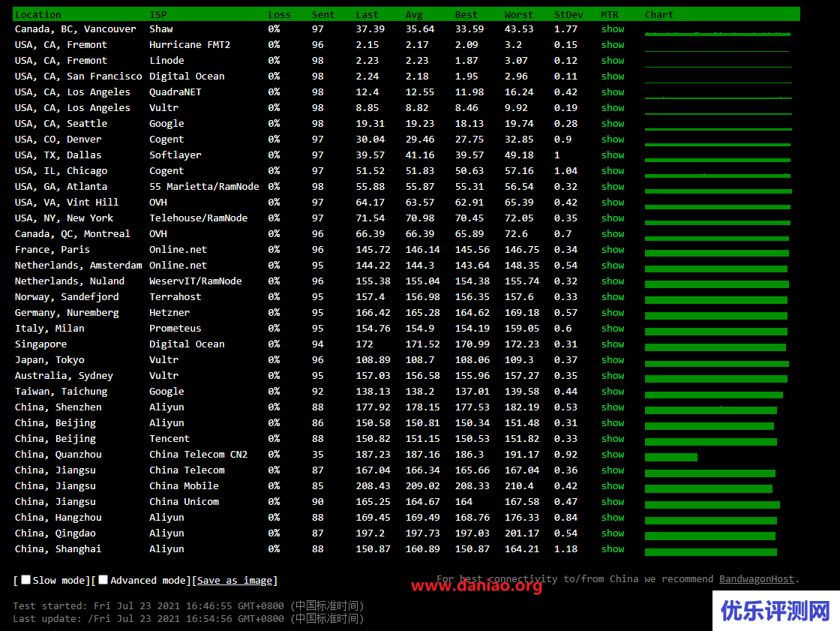Select the 'China Telecom CN2' ISP cell
This screenshot has width=840, height=631.
(198, 454)
